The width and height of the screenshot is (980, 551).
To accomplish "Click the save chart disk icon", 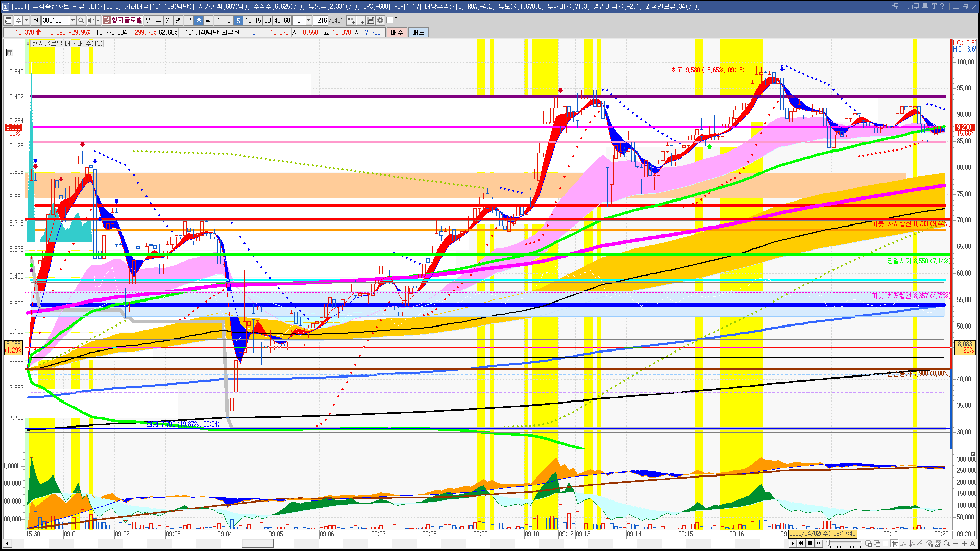I will tap(371, 20).
